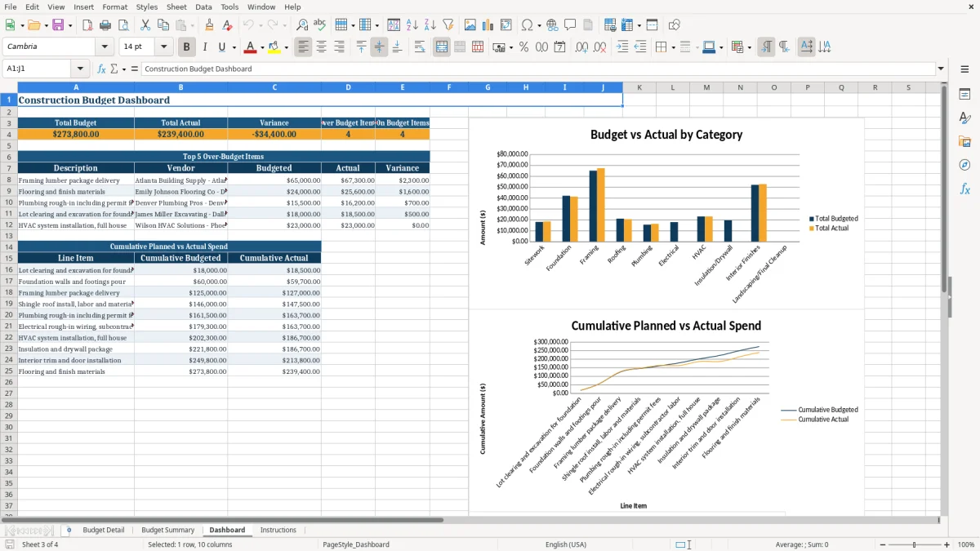980x551 pixels.
Task: Select row 13 header
Action: (x=9, y=236)
